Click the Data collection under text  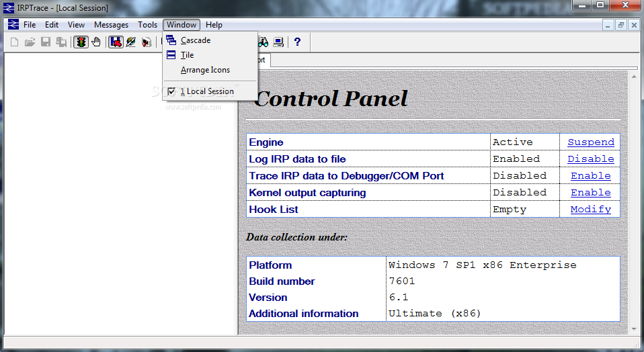[x=296, y=237]
